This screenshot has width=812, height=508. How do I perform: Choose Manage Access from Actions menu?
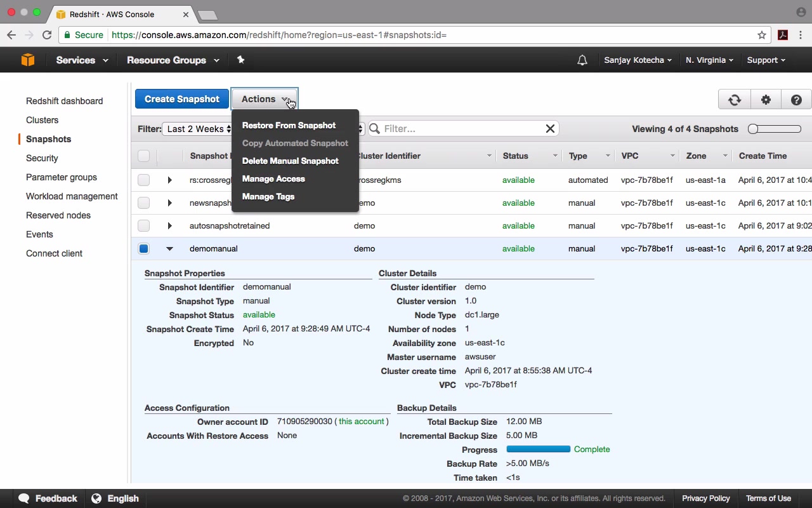click(x=273, y=178)
